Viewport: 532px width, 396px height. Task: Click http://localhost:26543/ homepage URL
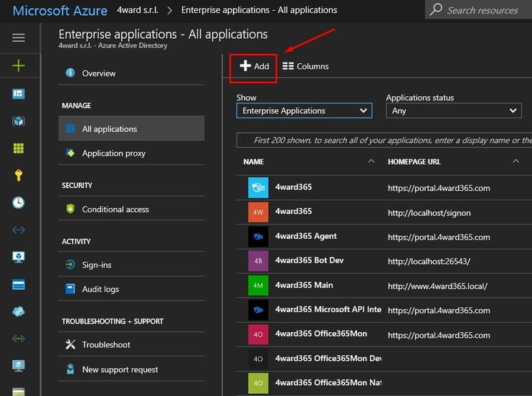pyautogui.click(x=429, y=262)
